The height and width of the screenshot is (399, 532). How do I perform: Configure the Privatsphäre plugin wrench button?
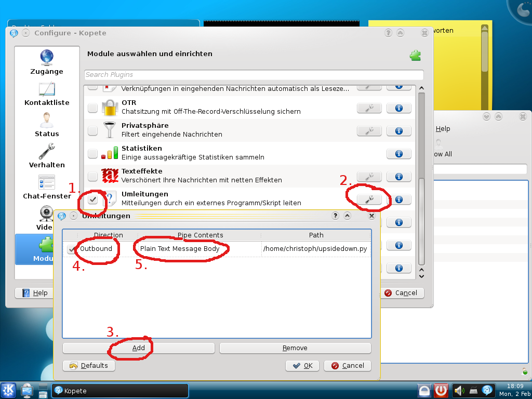point(369,130)
